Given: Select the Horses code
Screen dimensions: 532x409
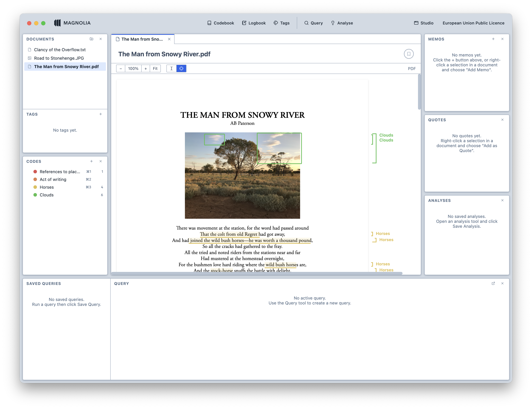Looking at the screenshot, I should pyautogui.click(x=65, y=187).
